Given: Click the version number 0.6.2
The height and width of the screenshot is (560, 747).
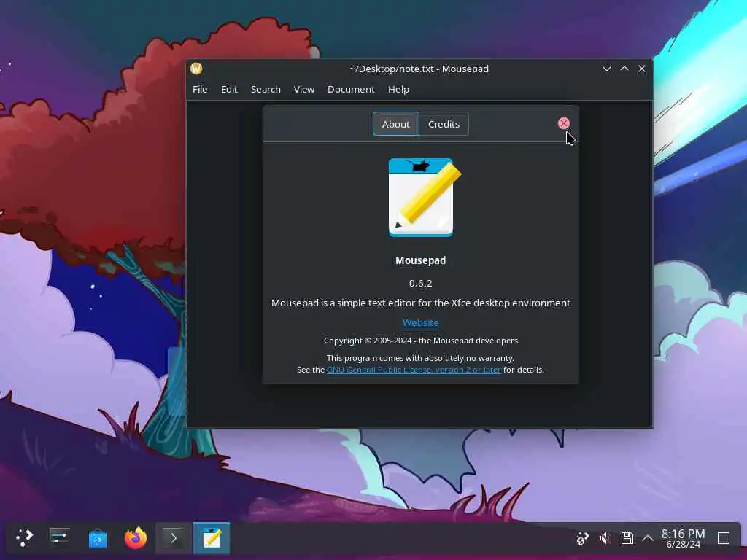Looking at the screenshot, I should [420, 283].
